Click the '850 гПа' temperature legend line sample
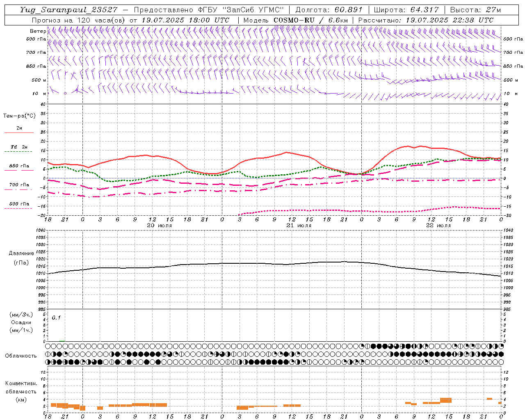 pyautogui.click(x=19, y=170)
